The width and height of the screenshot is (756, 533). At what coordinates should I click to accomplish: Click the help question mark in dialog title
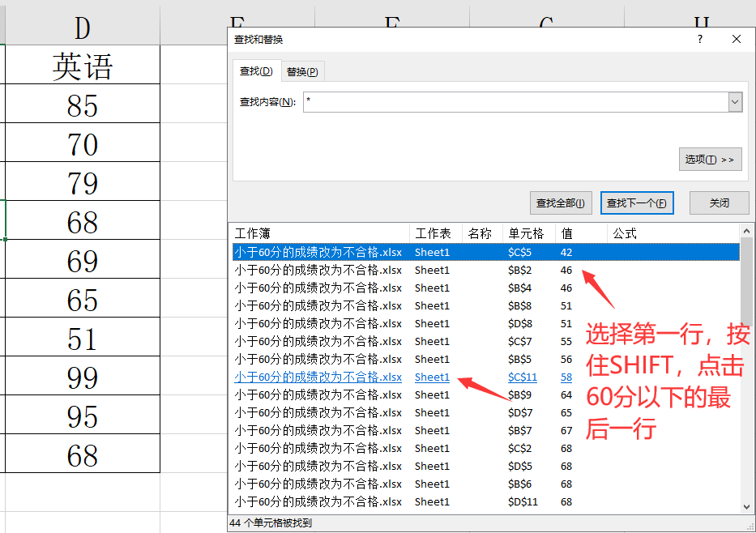point(699,39)
